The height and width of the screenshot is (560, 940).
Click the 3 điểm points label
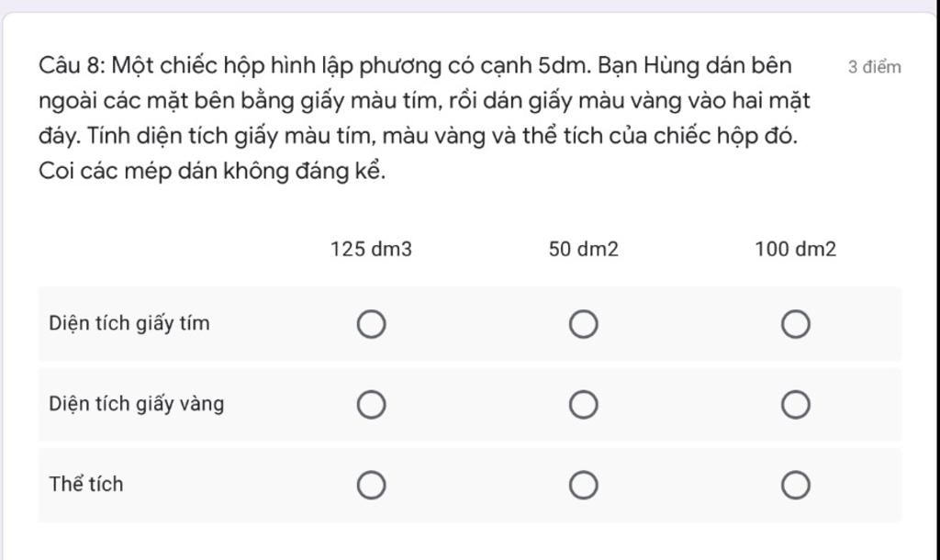point(874,67)
